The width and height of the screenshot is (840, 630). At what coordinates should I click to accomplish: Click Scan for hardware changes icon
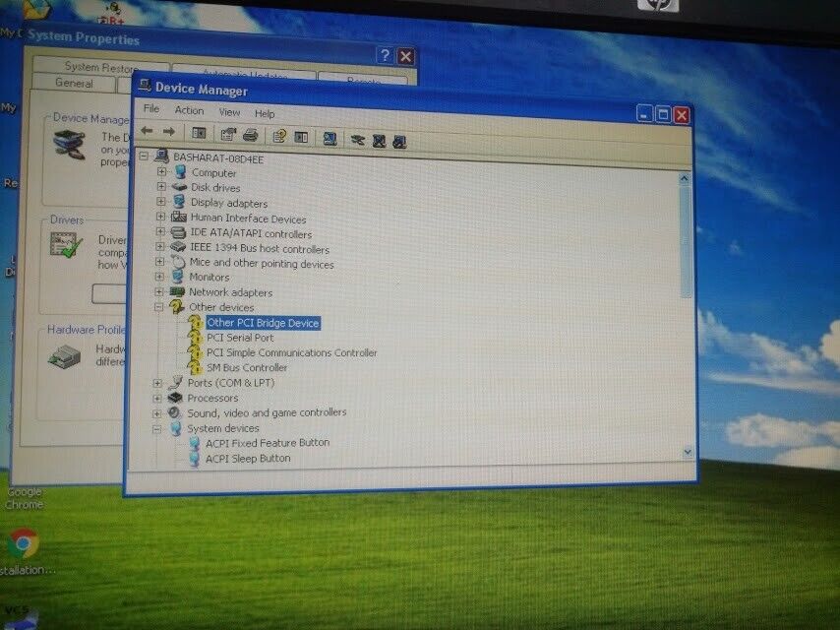[x=330, y=139]
